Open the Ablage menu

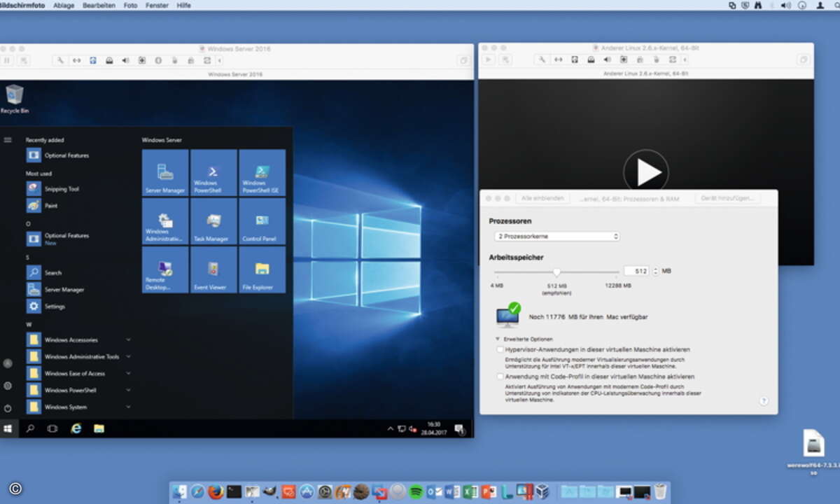(64, 5)
